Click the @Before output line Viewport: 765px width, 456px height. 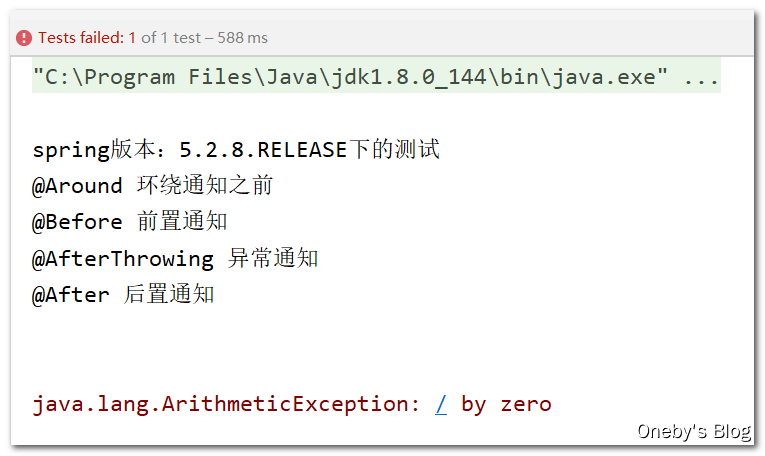pos(130,221)
